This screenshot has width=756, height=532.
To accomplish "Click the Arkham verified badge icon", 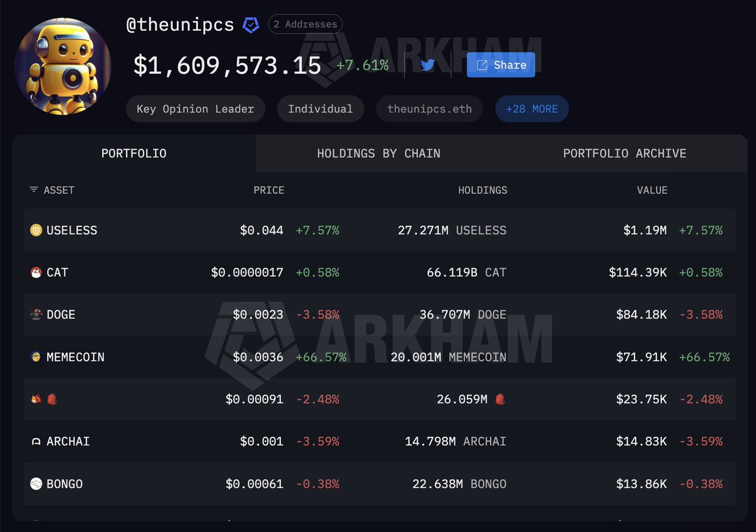I will [251, 25].
